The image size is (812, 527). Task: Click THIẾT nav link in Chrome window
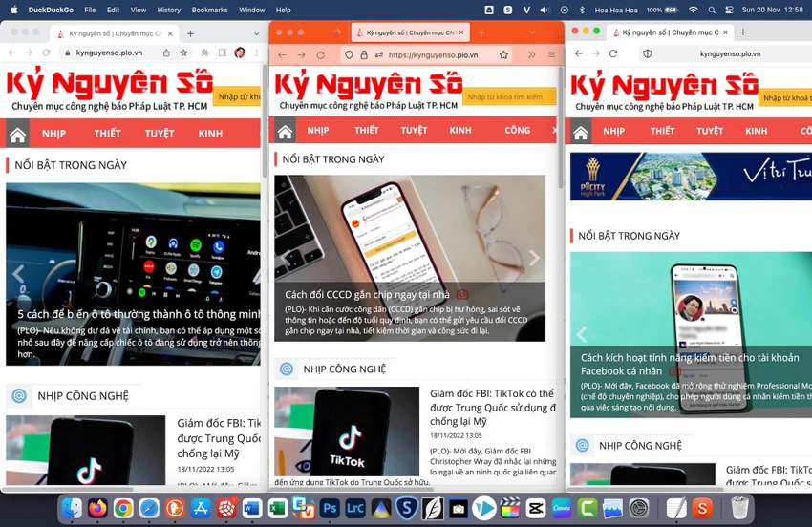point(107,134)
